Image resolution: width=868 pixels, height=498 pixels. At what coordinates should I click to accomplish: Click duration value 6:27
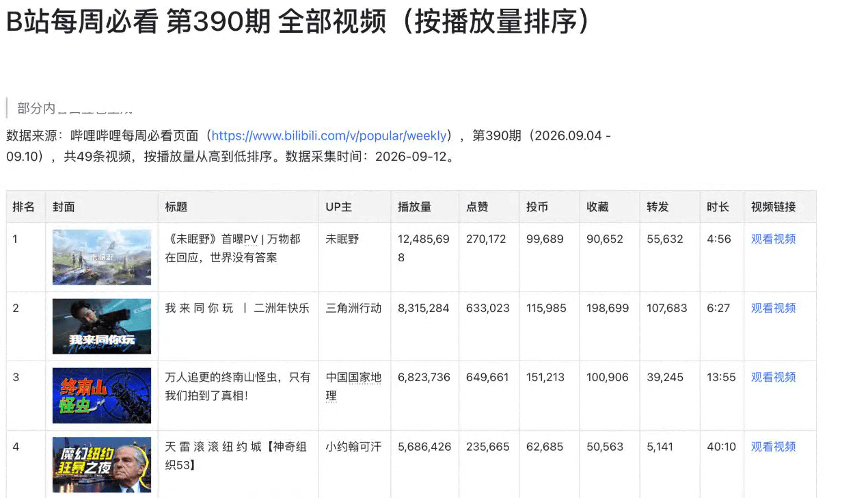(x=719, y=308)
